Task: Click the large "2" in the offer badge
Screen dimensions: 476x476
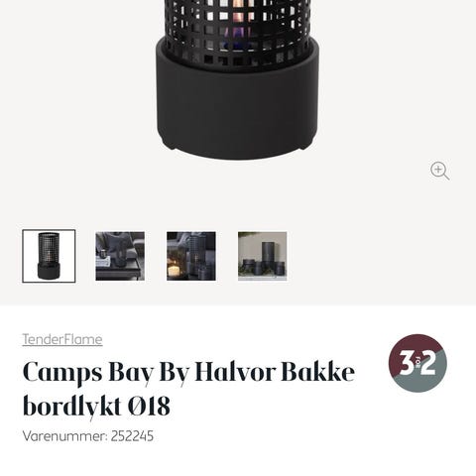Action: (428, 364)
